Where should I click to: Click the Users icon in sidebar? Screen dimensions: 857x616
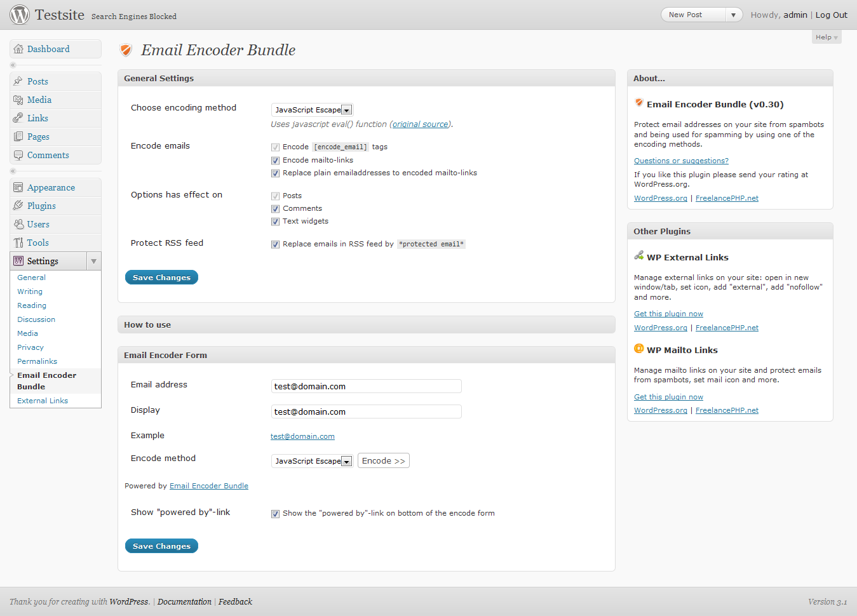point(18,224)
